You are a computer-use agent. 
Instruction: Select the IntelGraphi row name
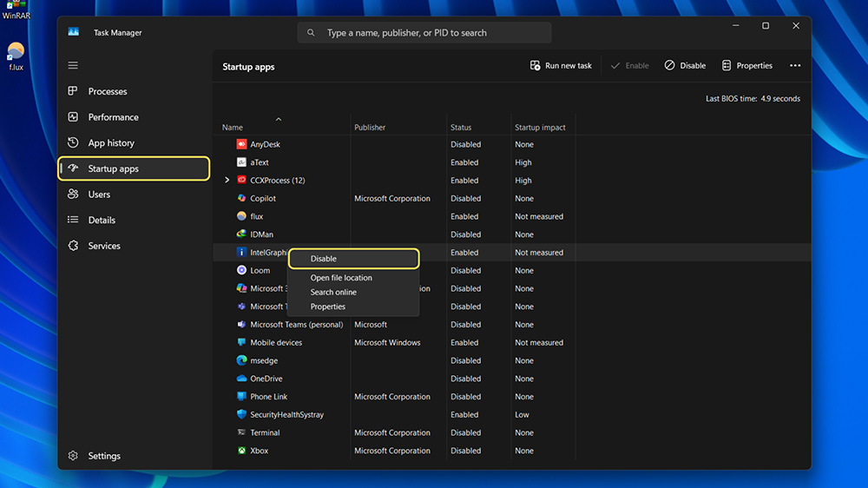269,252
